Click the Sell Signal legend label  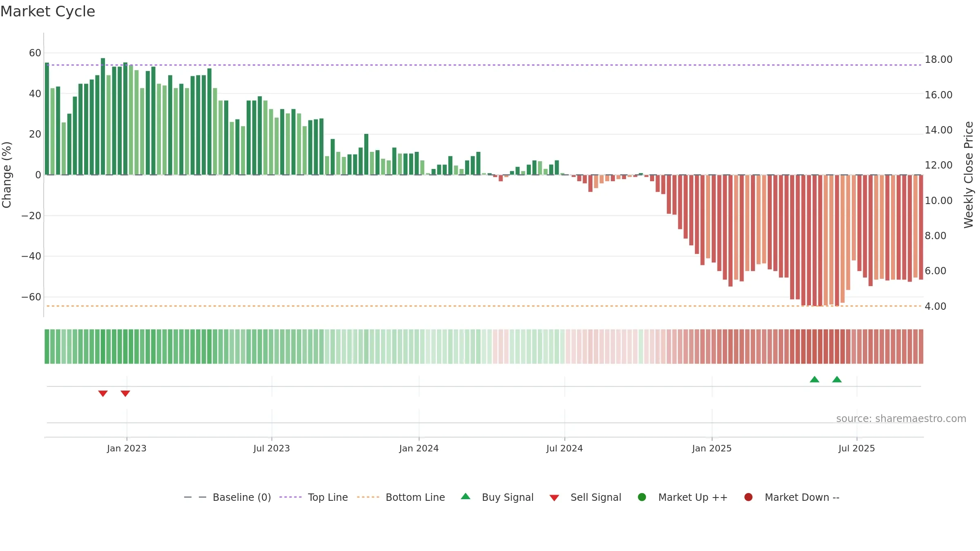point(596,497)
